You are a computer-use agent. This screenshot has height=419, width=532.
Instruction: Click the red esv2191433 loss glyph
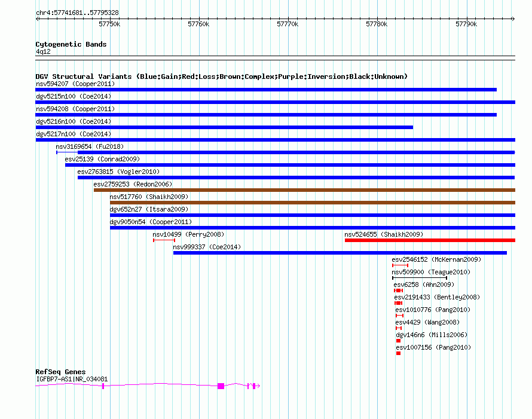coord(398,303)
